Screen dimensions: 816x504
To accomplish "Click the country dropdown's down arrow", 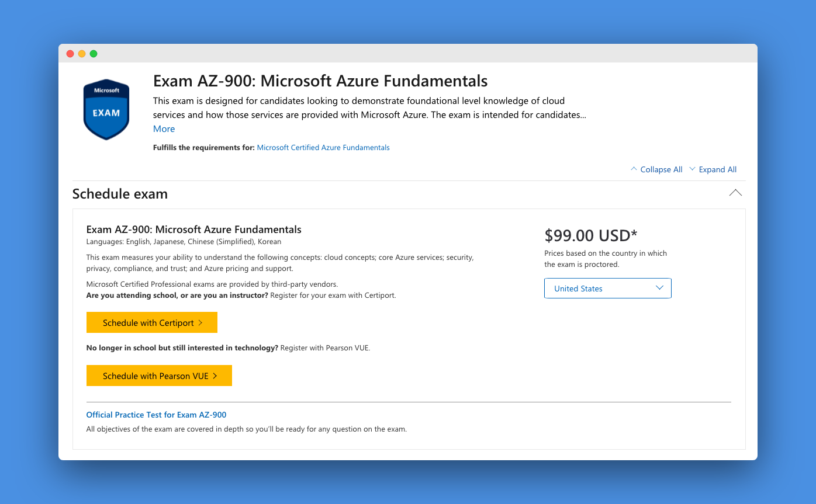I will pos(659,288).
